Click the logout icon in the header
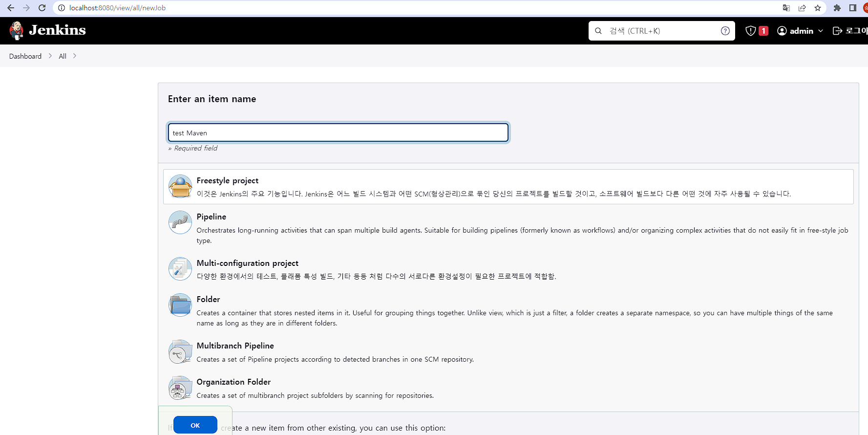Screen dimensions: 868x435 [x=837, y=31]
